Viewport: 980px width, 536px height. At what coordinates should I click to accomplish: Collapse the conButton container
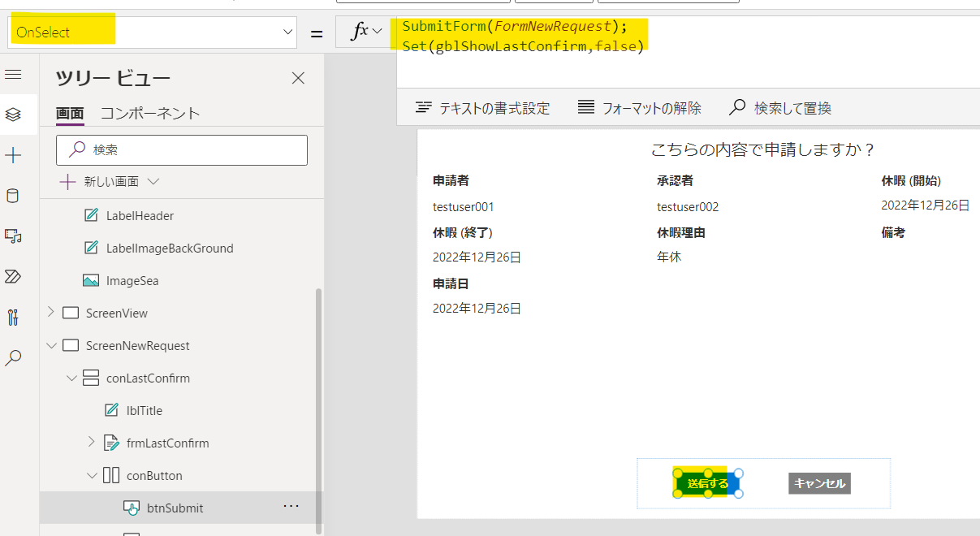coord(92,475)
